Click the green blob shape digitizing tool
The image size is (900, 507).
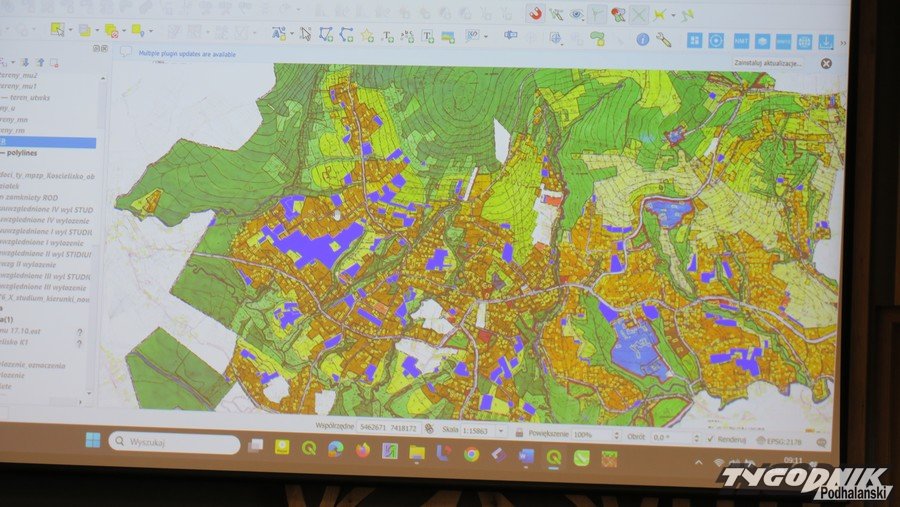coord(598,38)
